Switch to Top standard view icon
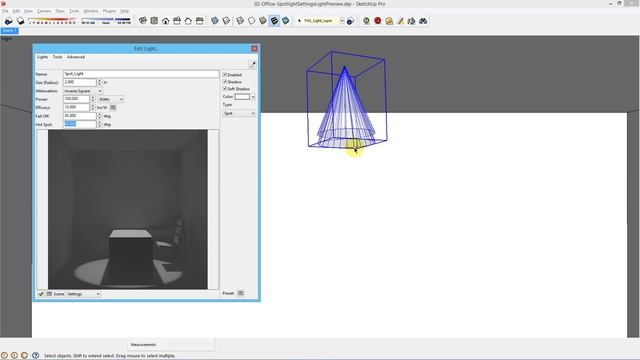The height and width of the screenshot is (360, 640). [154, 20]
